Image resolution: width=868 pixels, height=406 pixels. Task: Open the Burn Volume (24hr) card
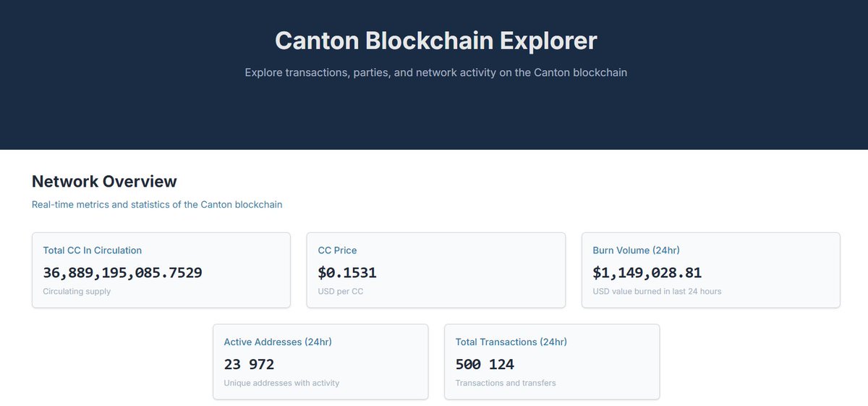[x=711, y=270]
